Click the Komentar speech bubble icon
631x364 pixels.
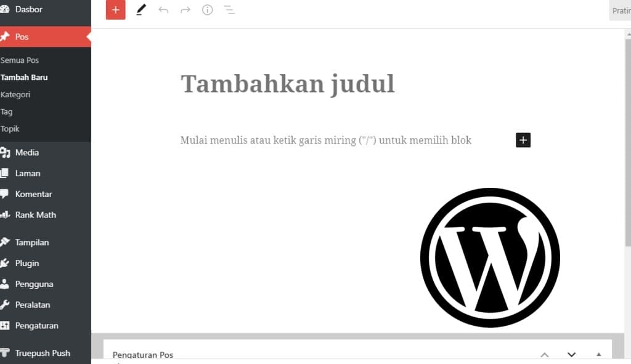tap(4, 194)
